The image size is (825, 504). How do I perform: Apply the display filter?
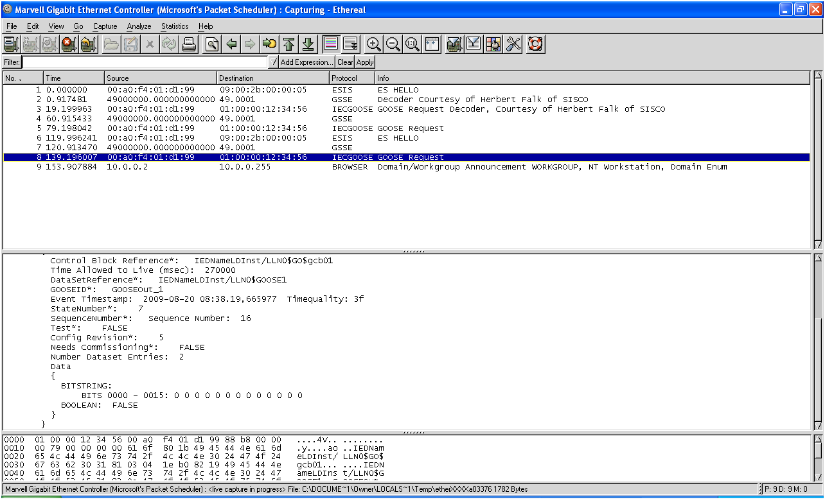click(365, 62)
